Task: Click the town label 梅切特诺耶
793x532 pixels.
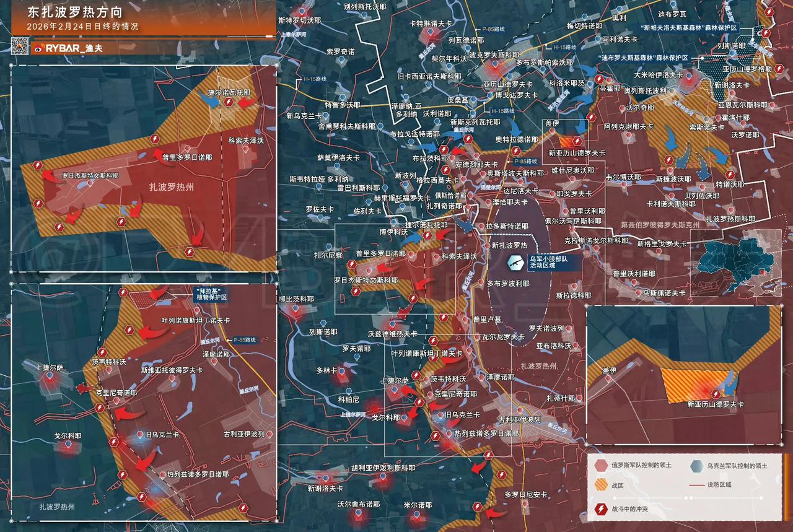Action: coord(584,26)
